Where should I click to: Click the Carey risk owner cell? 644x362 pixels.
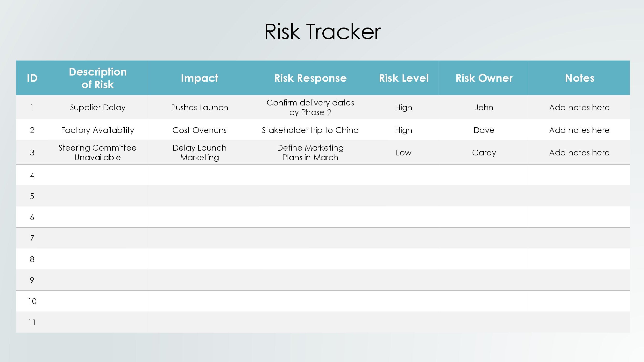click(484, 152)
